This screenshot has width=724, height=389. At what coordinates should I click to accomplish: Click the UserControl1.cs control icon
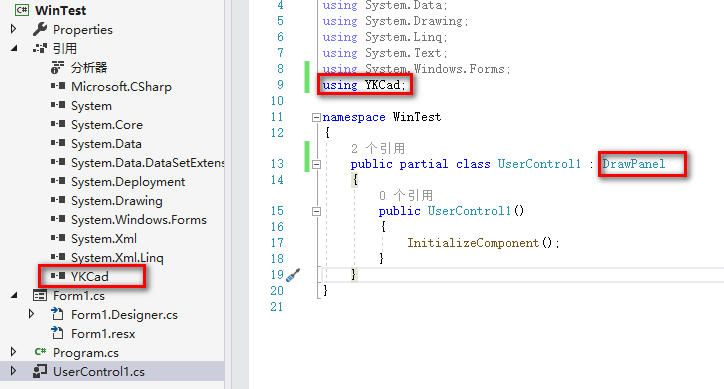pos(40,371)
